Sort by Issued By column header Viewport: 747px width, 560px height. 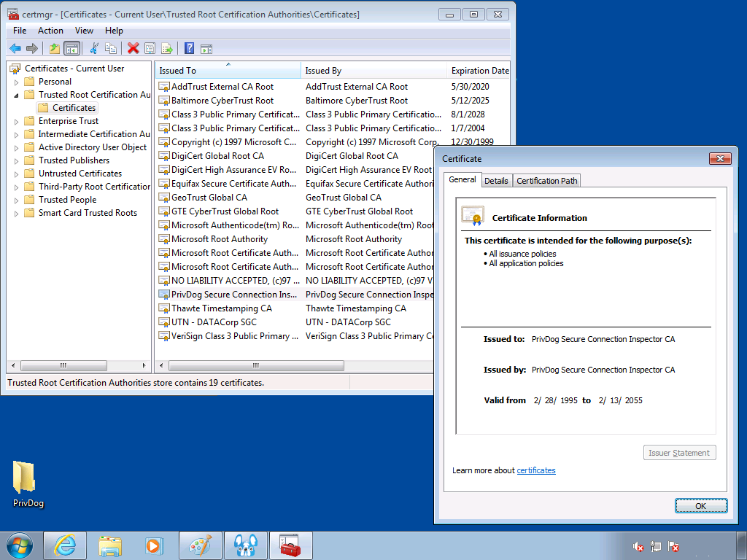[x=374, y=71]
